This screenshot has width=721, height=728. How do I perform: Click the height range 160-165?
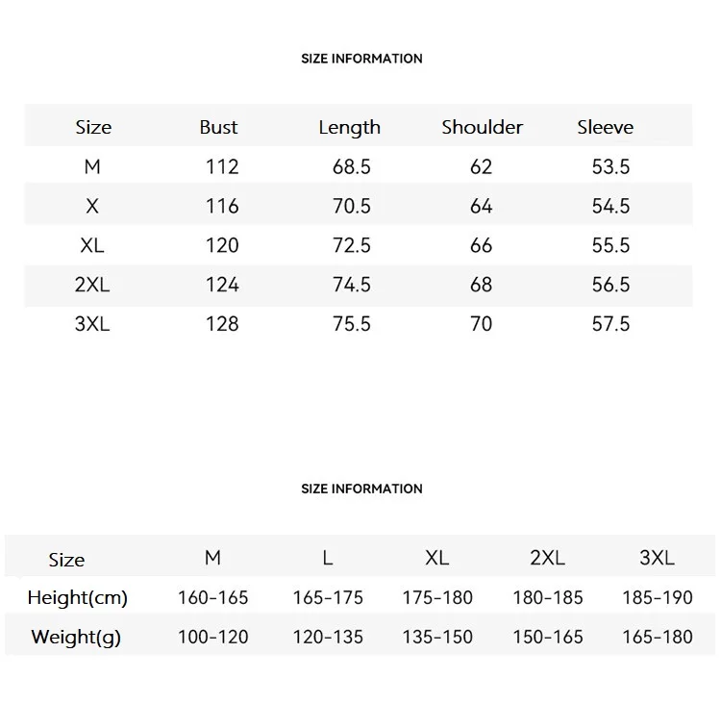click(x=212, y=597)
